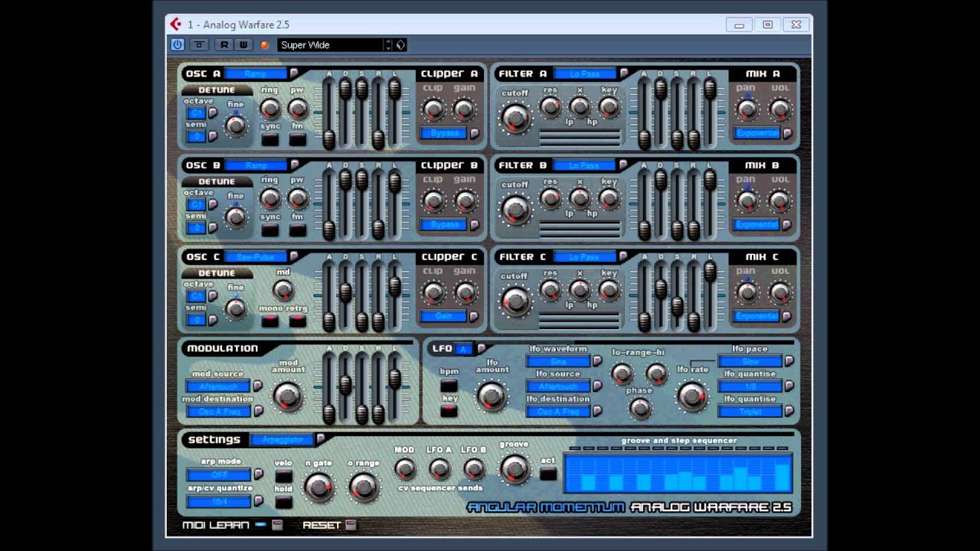Open the lfo destination dropdown arrow
The image size is (980, 551).
(597, 411)
